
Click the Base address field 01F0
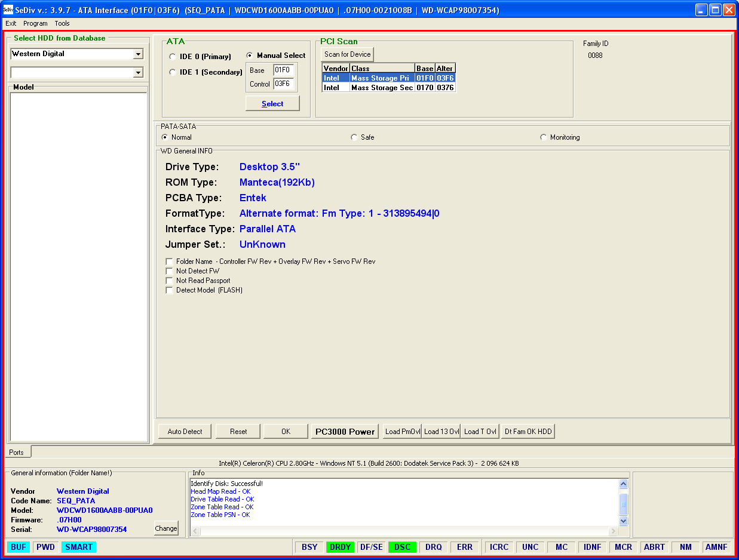283,70
